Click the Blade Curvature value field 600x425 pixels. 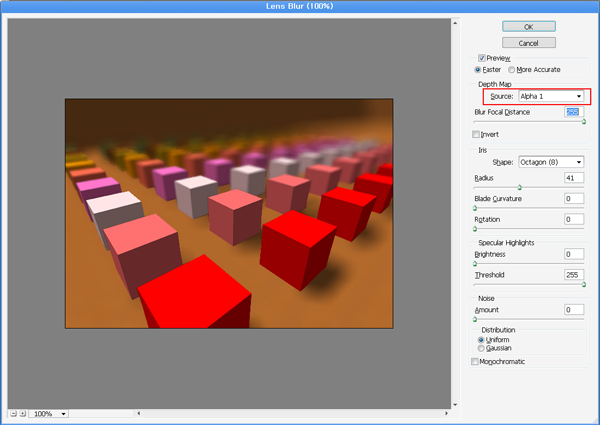(x=574, y=199)
